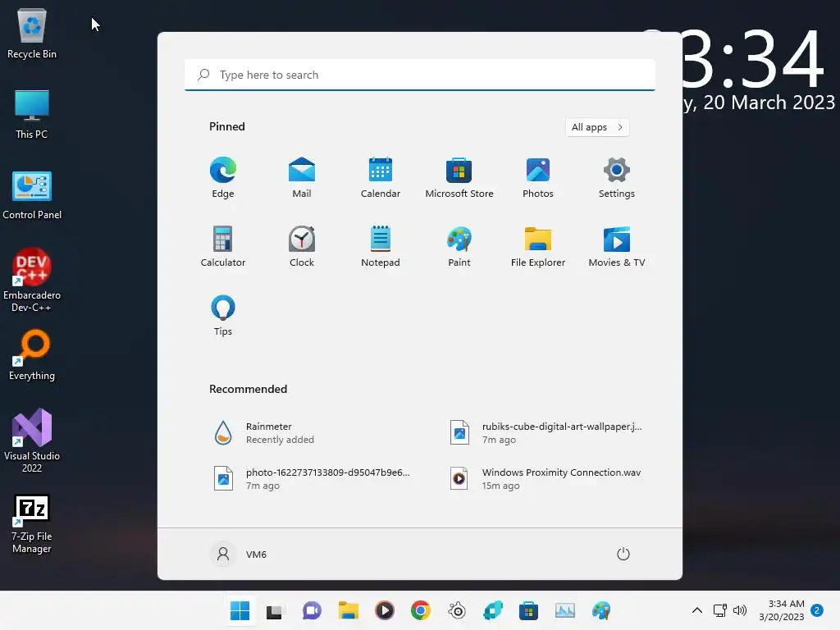Click the Type here to search field
Screen dimensions: 840x630
tap(420, 75)
